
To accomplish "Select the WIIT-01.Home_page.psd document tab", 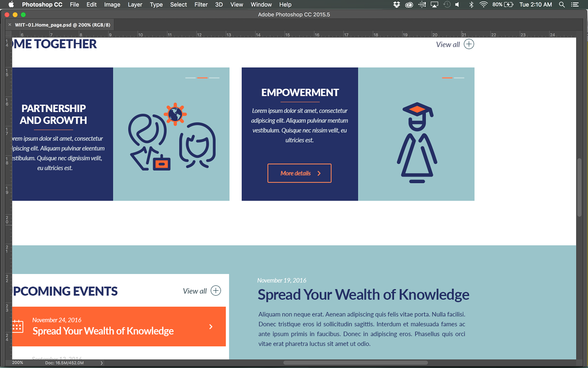I will (62, 25).
